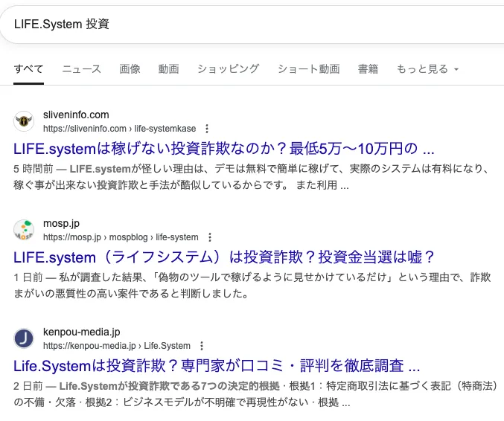Open more options for mosp.jp result
Viewport: 504px width, 421px height.
pos(210,237)
